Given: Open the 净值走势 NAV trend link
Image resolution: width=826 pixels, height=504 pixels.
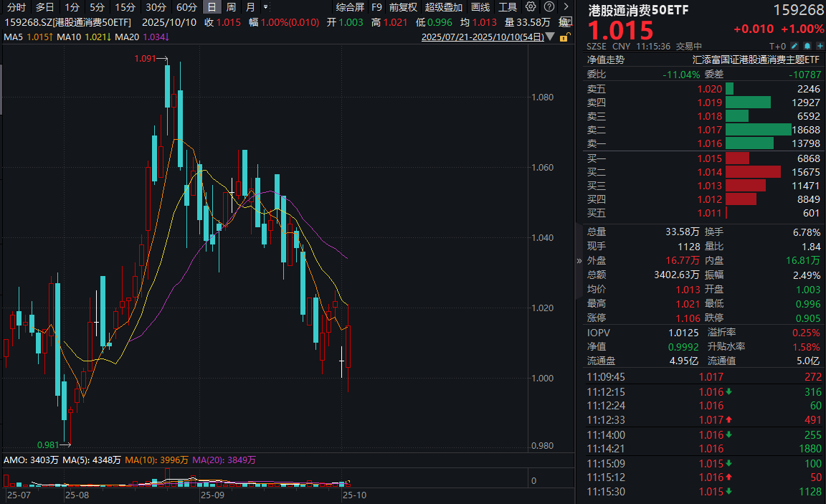Looking at the screenshot, I should point(606,60).
